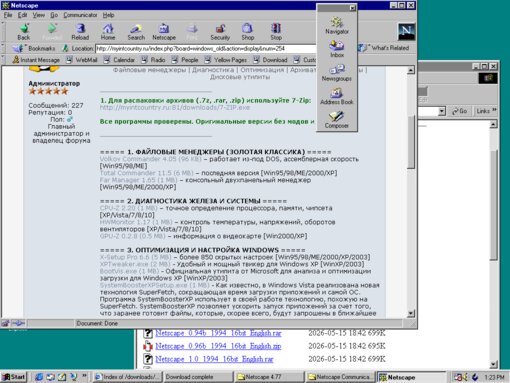This screenshot has height=383, width=510.
Task: Click the Go button in background browser
Action: tap(459, 111)
